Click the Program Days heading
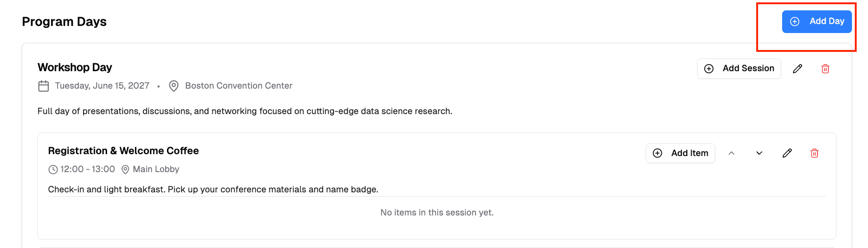The height and width of the screenshot is (248, 868). click(64, 22)
